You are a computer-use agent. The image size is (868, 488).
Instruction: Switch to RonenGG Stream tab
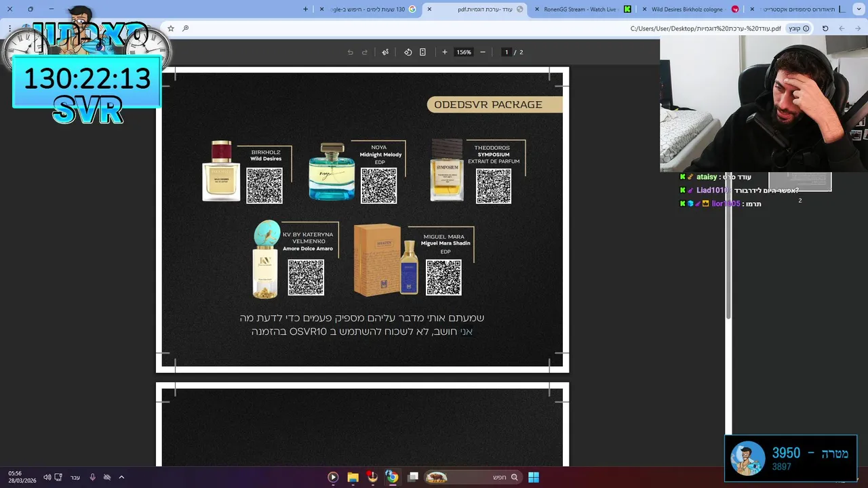coord(583,9)
